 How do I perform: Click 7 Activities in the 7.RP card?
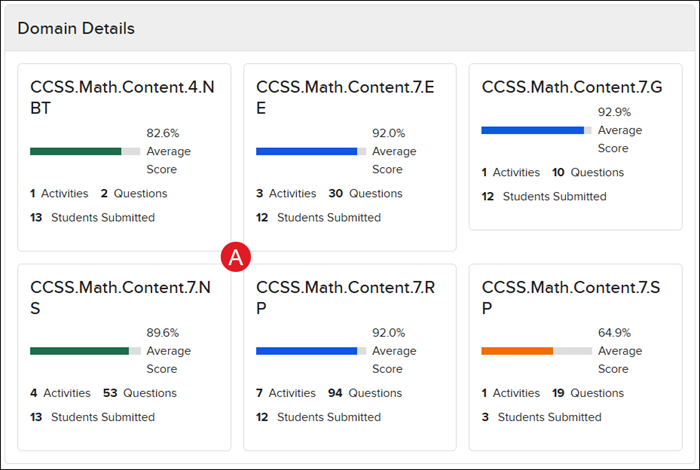coord(286,393)
